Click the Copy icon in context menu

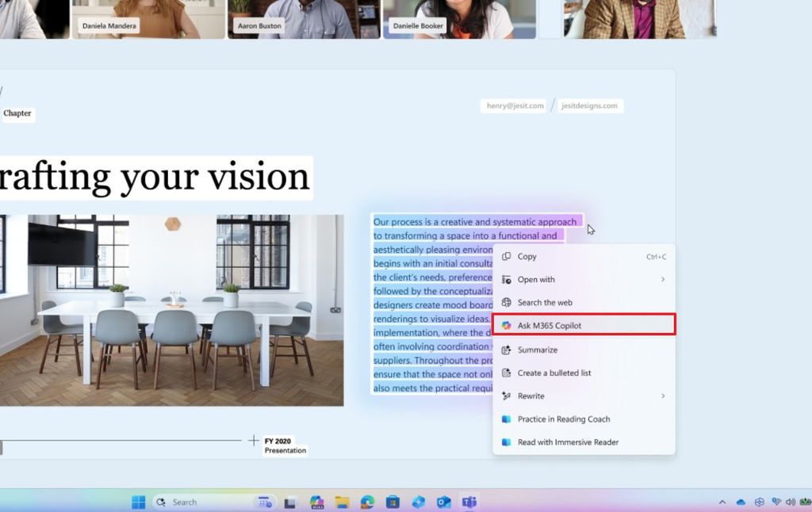(x=507, y=256)
